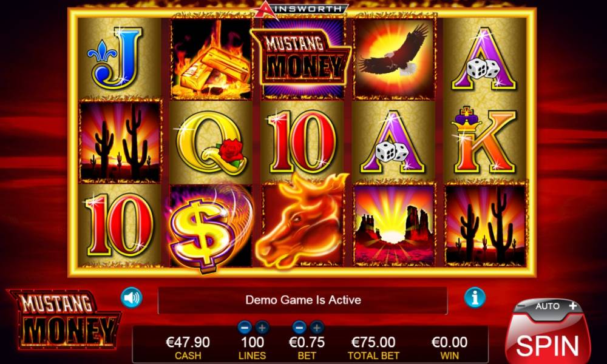Lower the bet amount with minus
Screen dimensions: 607x364
[x=299, y=328]
